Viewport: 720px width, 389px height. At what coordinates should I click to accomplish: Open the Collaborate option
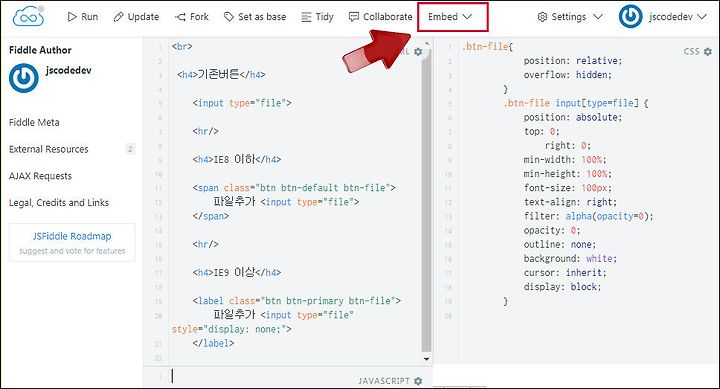[x=380, y=17]
